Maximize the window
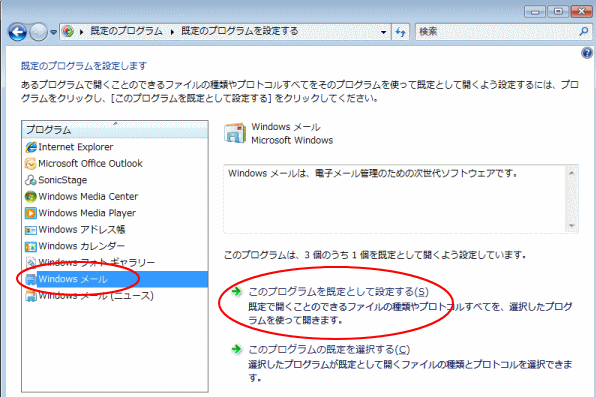 [x=558, y=12]
